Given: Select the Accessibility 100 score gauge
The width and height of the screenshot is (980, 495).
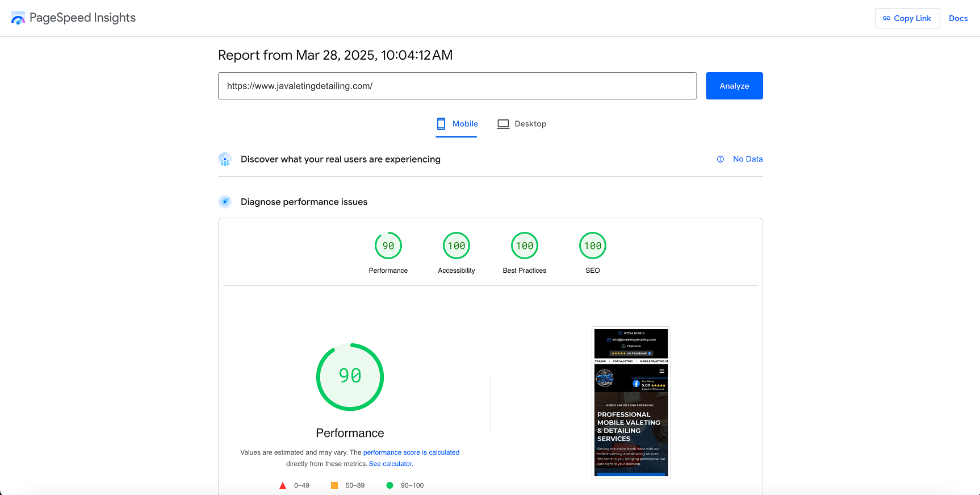Looking at the screenshot, I should (x=457, y=246).
